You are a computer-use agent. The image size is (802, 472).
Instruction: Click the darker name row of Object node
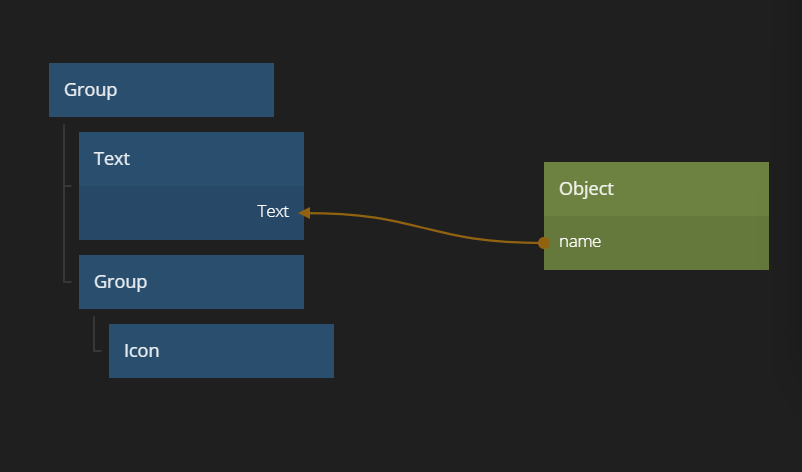click(x=680, y=243)
